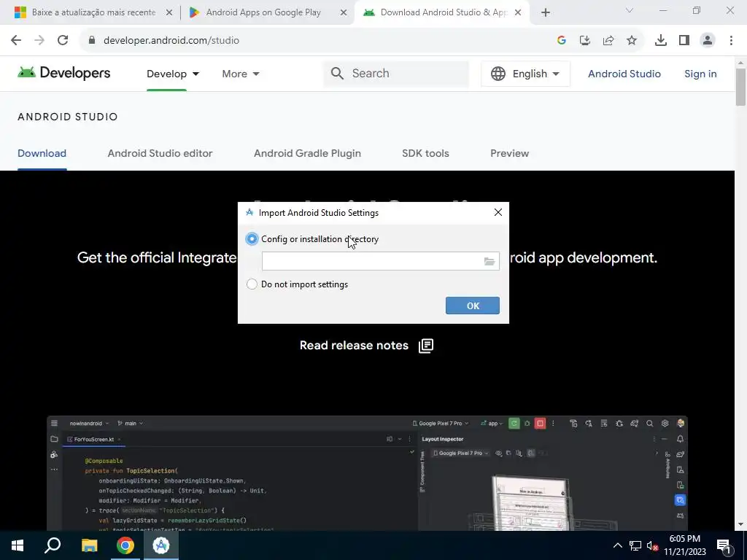Image resolution: width=747 pixels, height=560 pixels.
Task: Show hidden tray icons chevron
Action: pyautogui.click(x=617, y=545)
